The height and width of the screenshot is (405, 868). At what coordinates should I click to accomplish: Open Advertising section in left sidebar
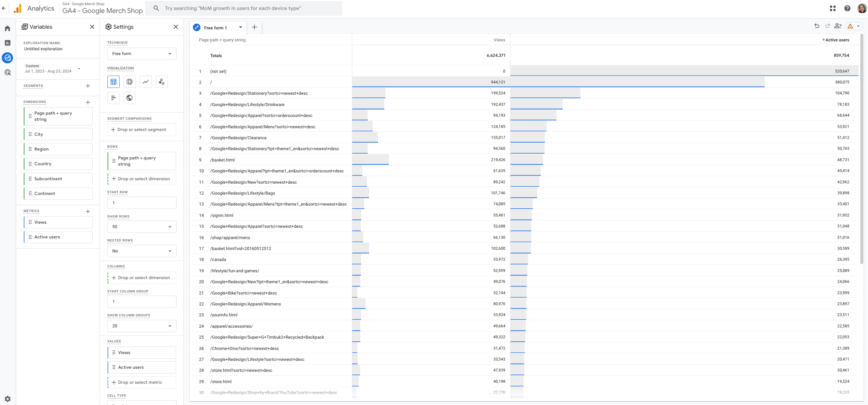point(8,73)
